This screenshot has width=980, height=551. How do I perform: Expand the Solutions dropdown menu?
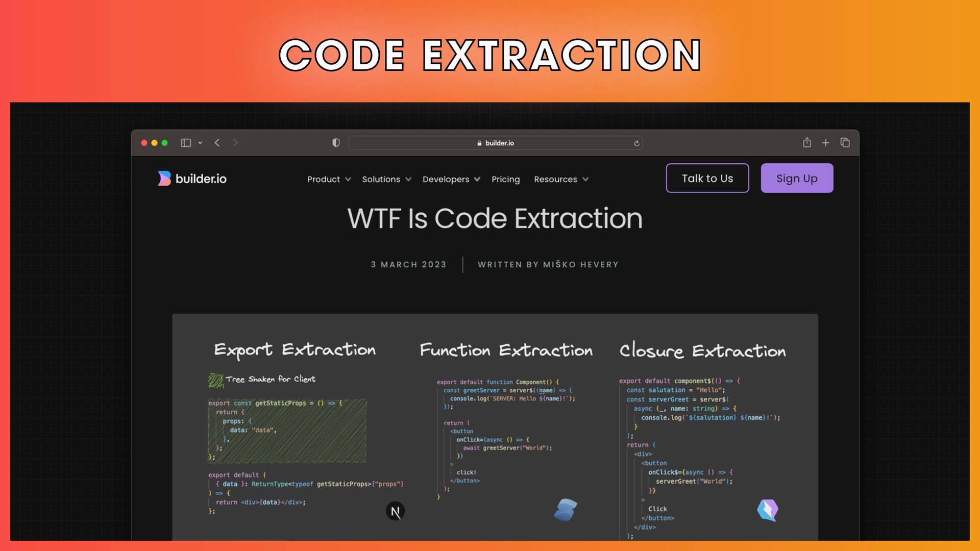point(386,180)
